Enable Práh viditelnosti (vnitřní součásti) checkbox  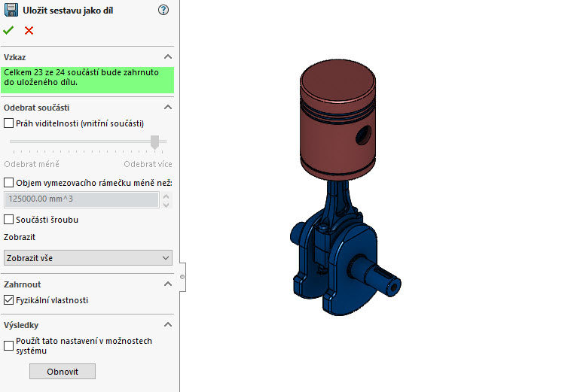point(8,123)
